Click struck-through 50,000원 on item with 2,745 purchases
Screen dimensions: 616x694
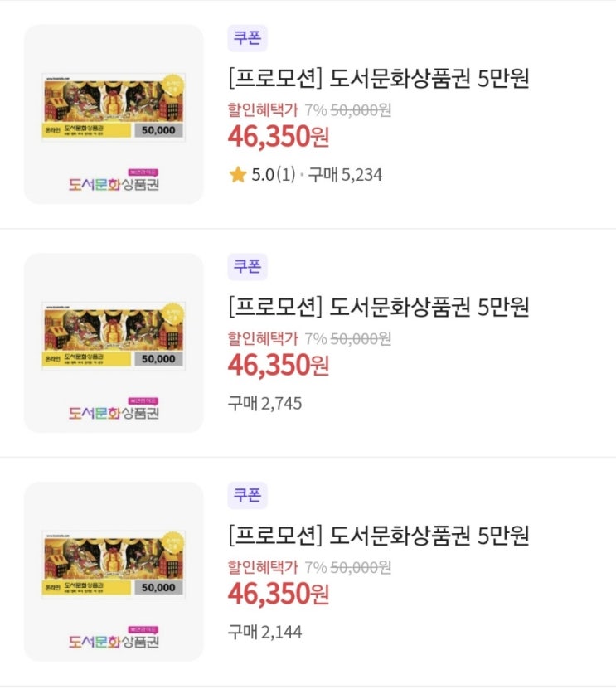(x=361, y=338)
